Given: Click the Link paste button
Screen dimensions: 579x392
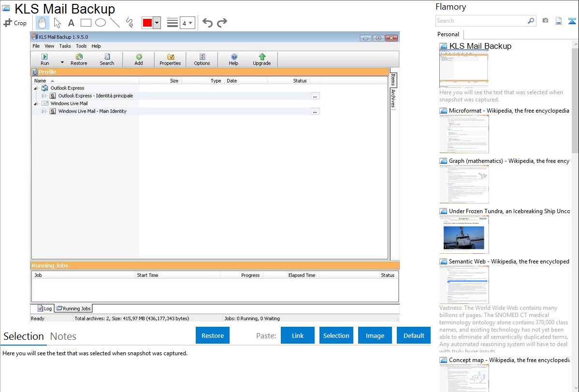Looking at the screenshot, I should (298, 335).
